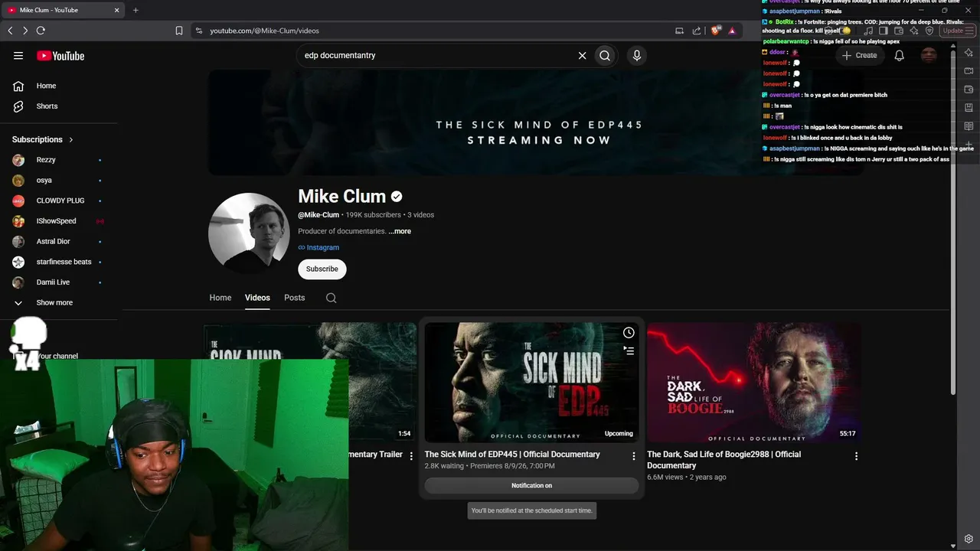Open the bookmarks icon in the sidebar
The height and width of the screenshot is (551, 980).
pos(969,108)
